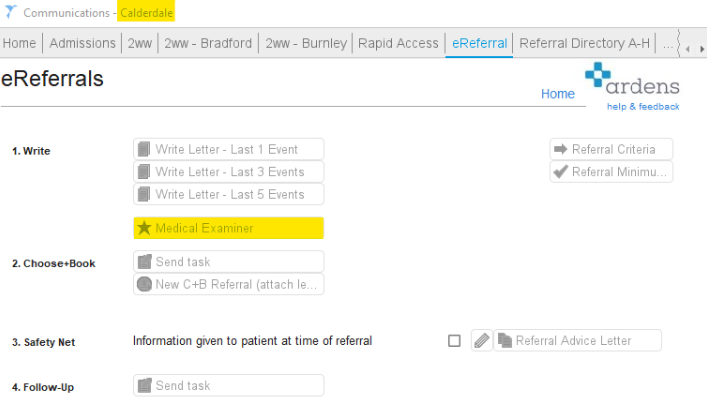Click the Referral Minimum checkmark icon
This screenshot has width=707, height=408.
coord(560,172)
